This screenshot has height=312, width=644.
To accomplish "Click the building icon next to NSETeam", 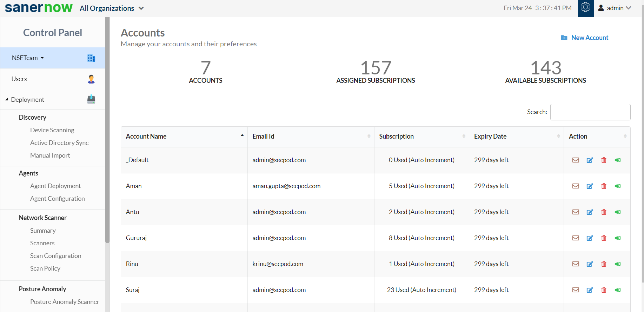I will [91, 58].
